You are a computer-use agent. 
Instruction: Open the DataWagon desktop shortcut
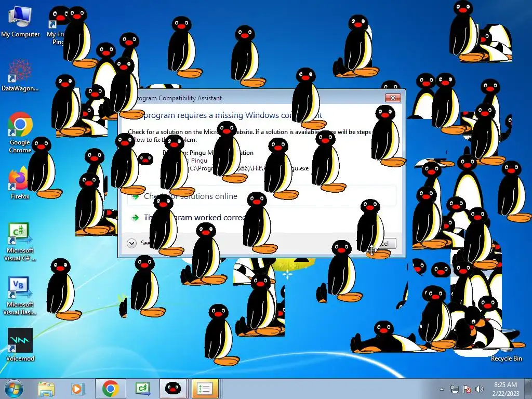click(20, 75)
